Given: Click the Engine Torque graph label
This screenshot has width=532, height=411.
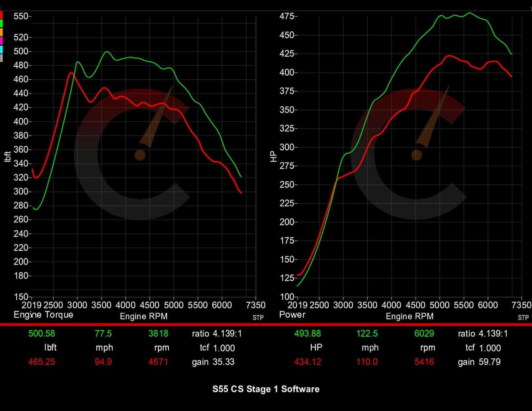Looking at the screenshot, I should [43, 315].
